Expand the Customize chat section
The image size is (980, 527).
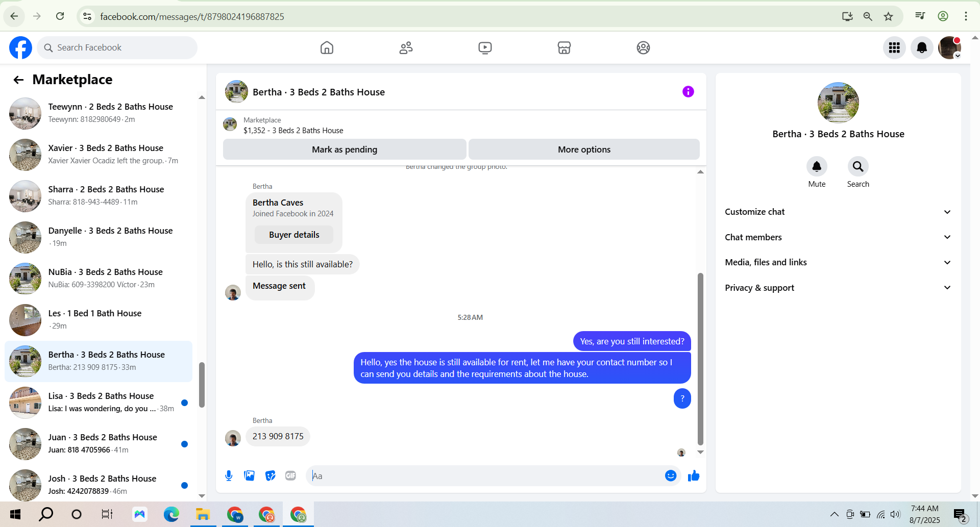coord(838,212)
